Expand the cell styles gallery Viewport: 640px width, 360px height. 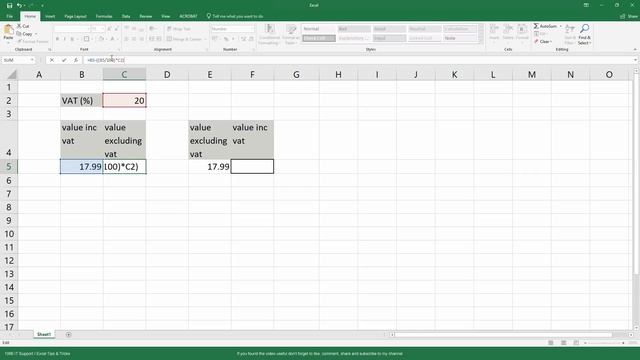point(481,40)
